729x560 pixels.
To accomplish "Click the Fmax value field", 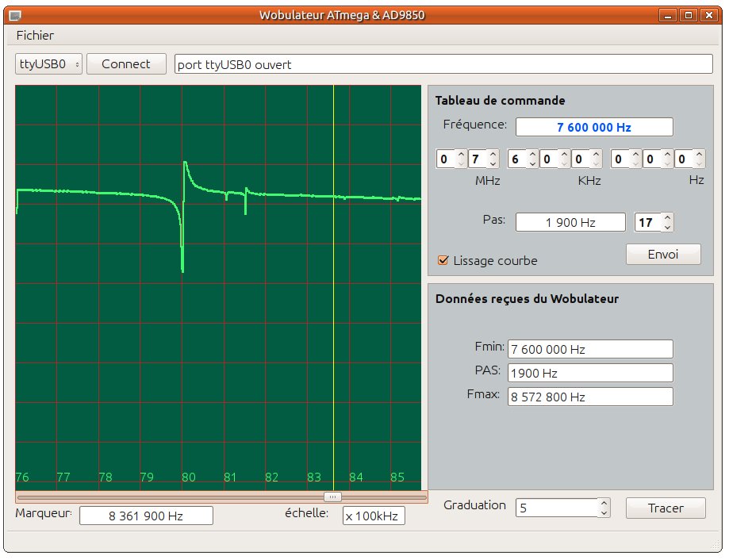I will coord(590,397).
